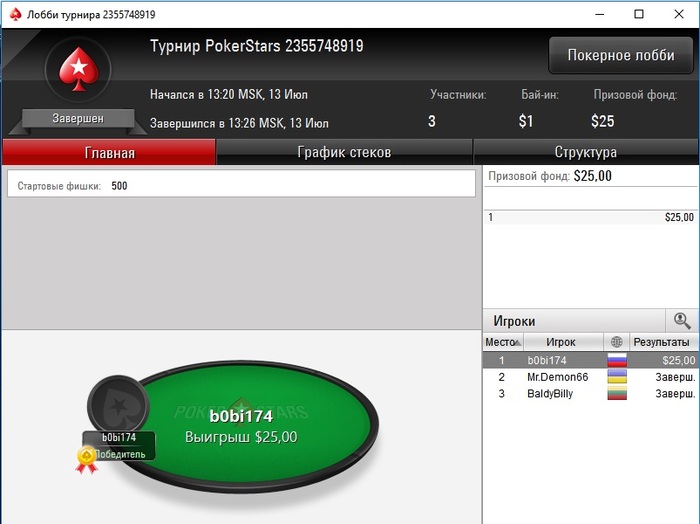Click the winner's gold medal ribbon icon
This screenshot has width=700, height=524.
tap(87, 460)
